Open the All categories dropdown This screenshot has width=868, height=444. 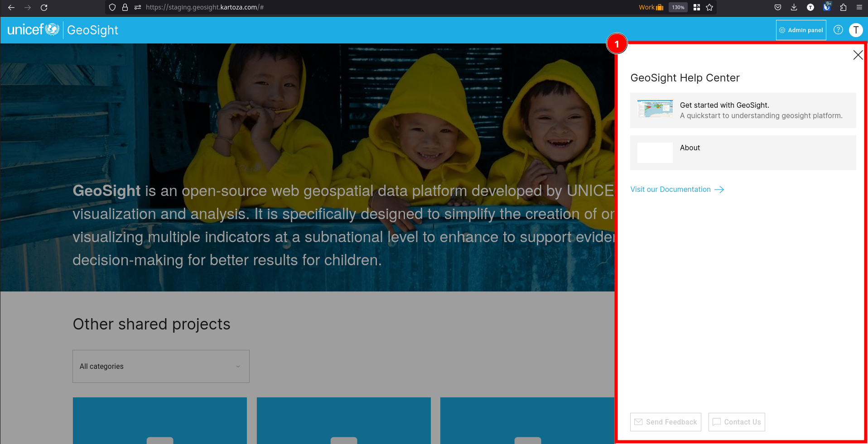tap(161, 366)
